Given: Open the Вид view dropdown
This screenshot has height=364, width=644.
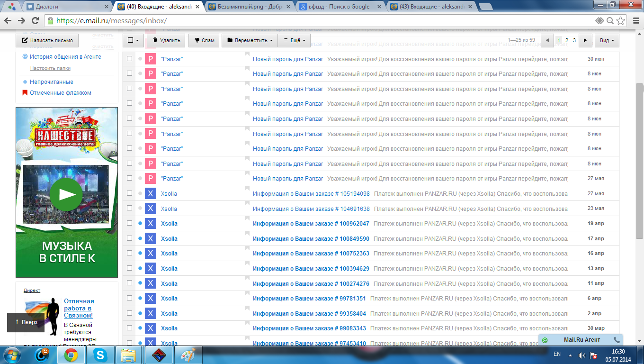Looking at the screenshot, I should click(x=607, y=41).
